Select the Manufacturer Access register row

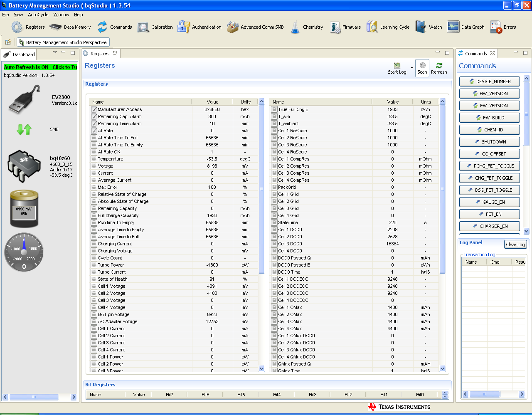click(x=174, y=109)
